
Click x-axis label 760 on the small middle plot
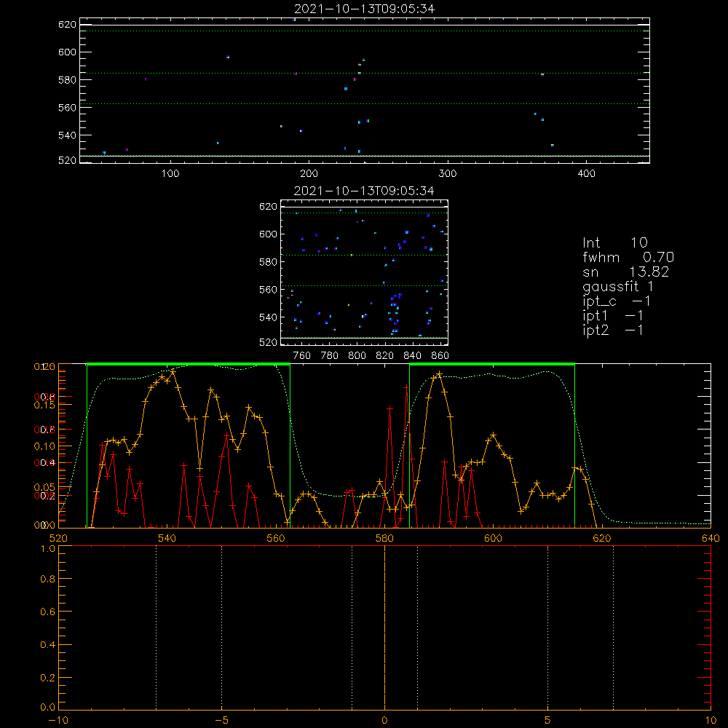pyautogui.click(x=302, y=356)
